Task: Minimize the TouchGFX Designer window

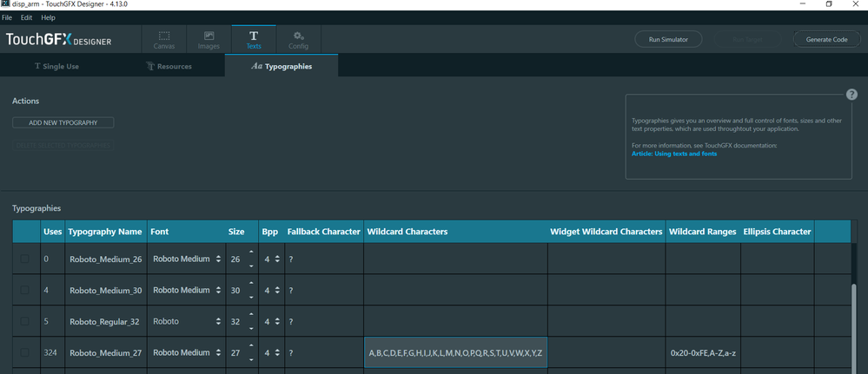Action: point(802,3)
